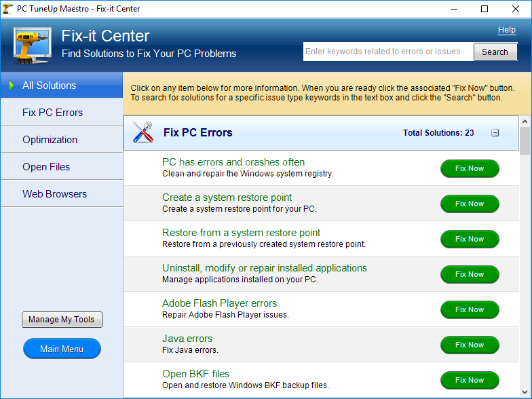Viewport: 532px width, 399px height.
Task: Open the Help link
Action: (506, 30)
